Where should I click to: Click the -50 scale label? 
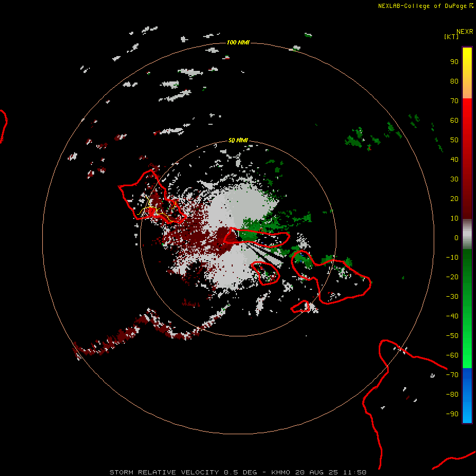452,336
